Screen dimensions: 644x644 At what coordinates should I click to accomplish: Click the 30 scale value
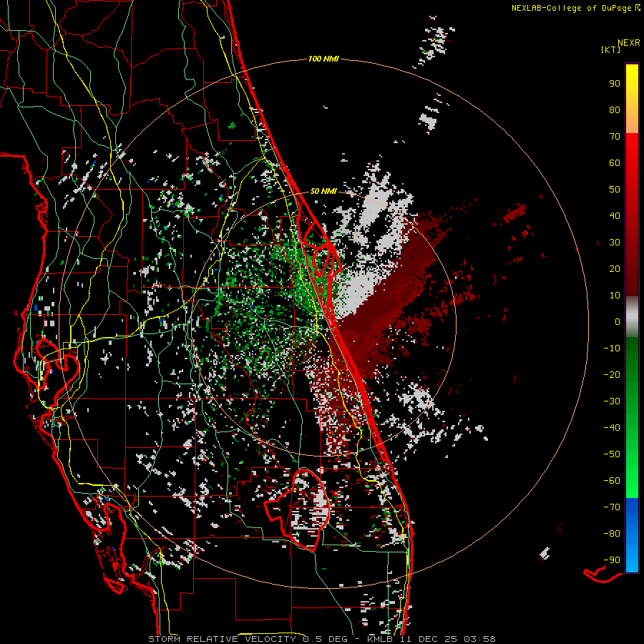(615, 243)
